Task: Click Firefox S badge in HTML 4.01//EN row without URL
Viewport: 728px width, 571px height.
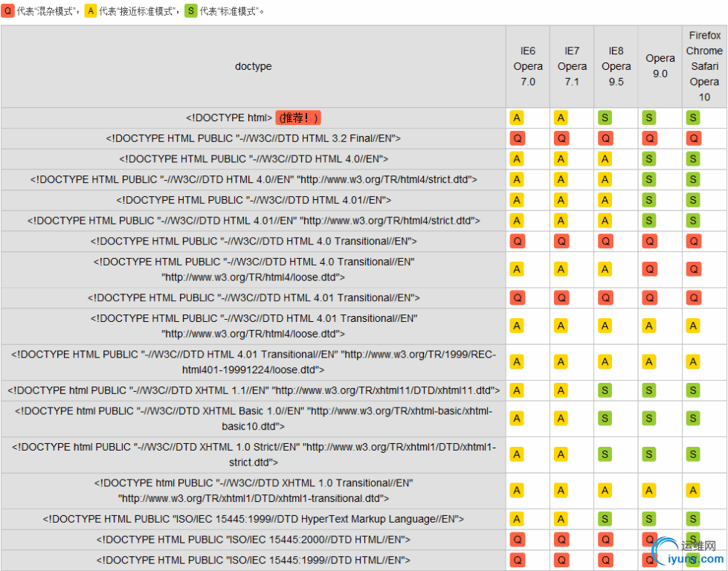Action: (693, 200)
